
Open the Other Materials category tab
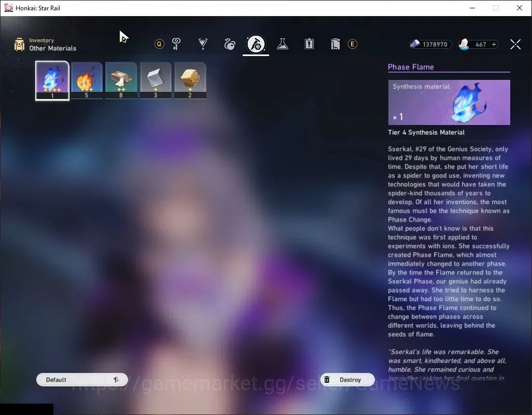(256, 44)
